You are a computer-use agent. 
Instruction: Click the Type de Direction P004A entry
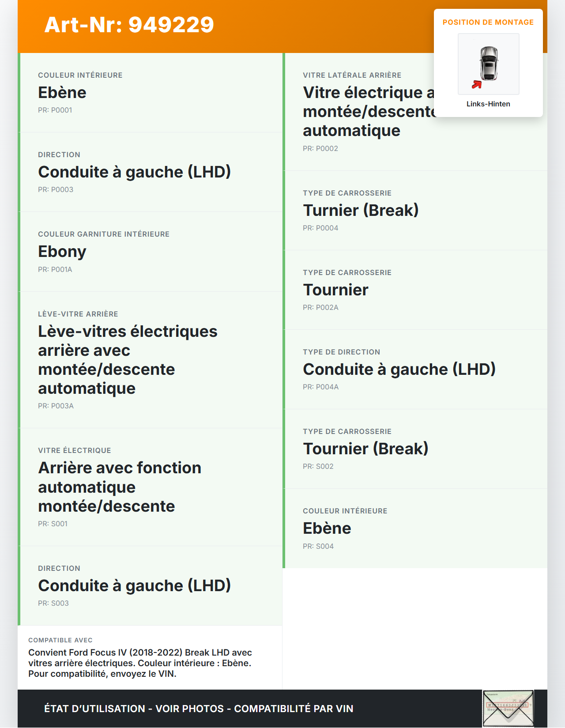point(399,370)
